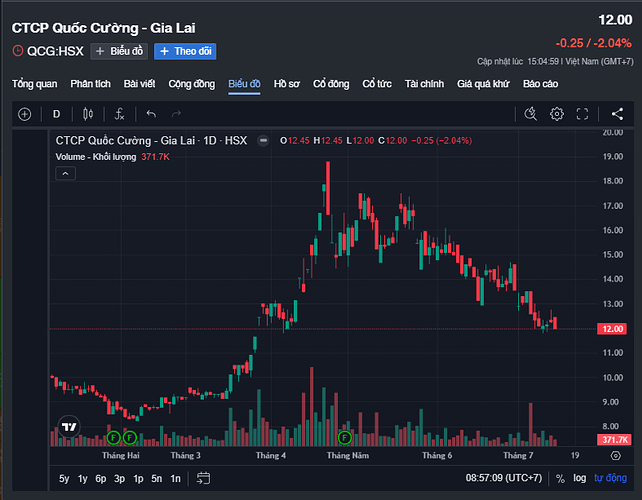Click the chart title CTCP Quốc Cường - Gia Lai 1D HSX
Image resolution: width=642 pixels, height=500 pixels.
(x=151, y=140)
